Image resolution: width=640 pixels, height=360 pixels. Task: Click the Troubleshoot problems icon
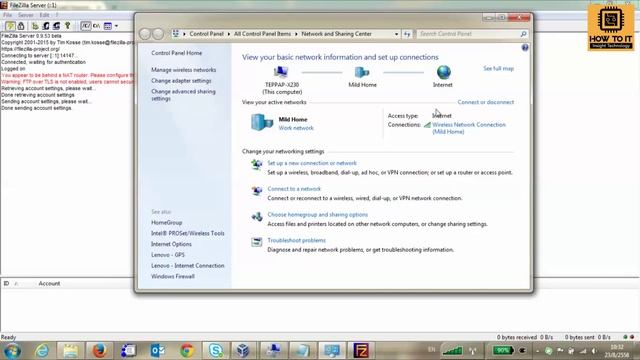click(256, 242)
